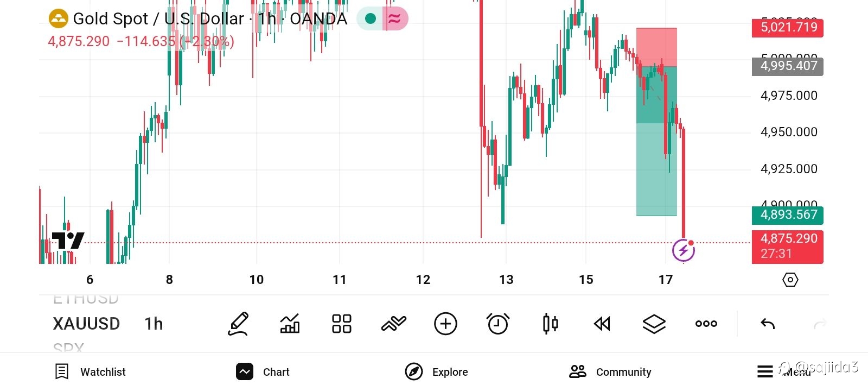Open the chart layout grid icon
868x391 pixels.
click(x=342, y=324)
